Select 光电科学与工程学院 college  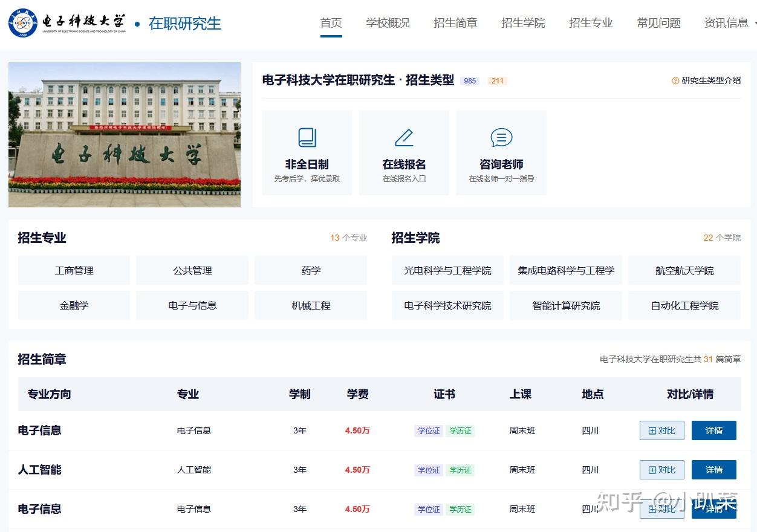pos(447,271)
